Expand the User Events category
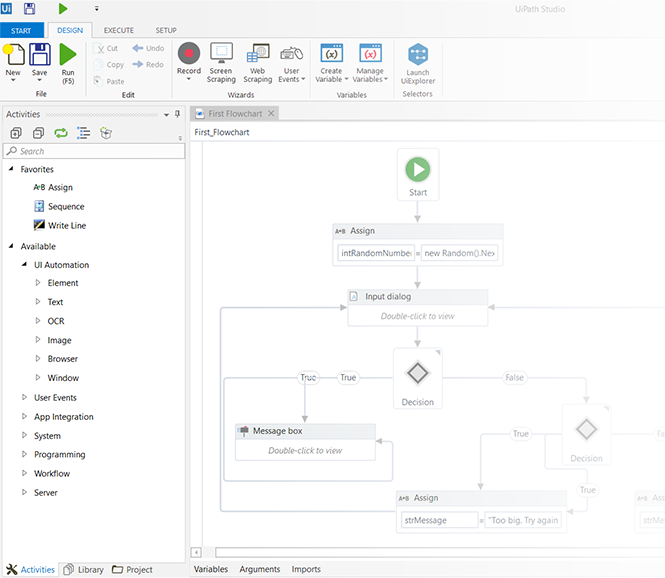This screenshot has height=578, width=665. pyautogui.click(x=24, y=397)
